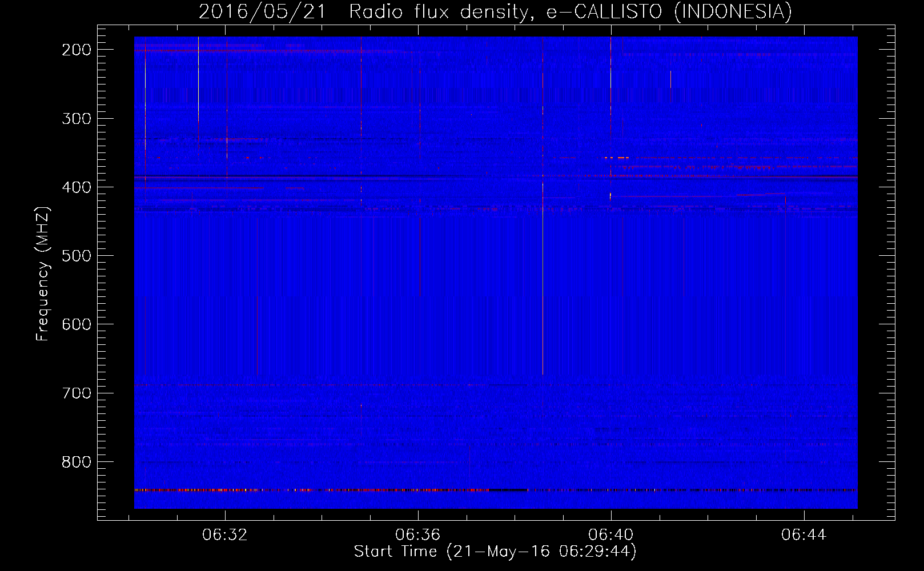Click the date '2016/05/21' in the title
This screenshot has height=571, width=924.
(x=262, y=11)
